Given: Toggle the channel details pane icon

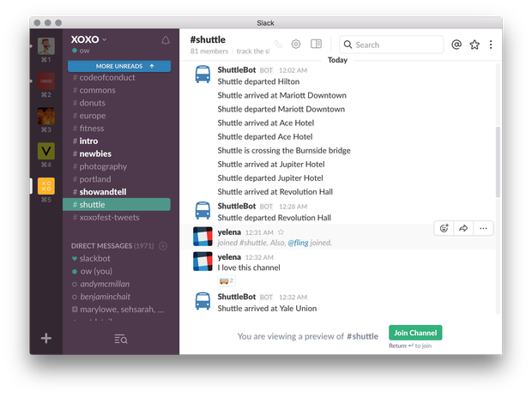Looking at the screenshot, I should (316, 44).
